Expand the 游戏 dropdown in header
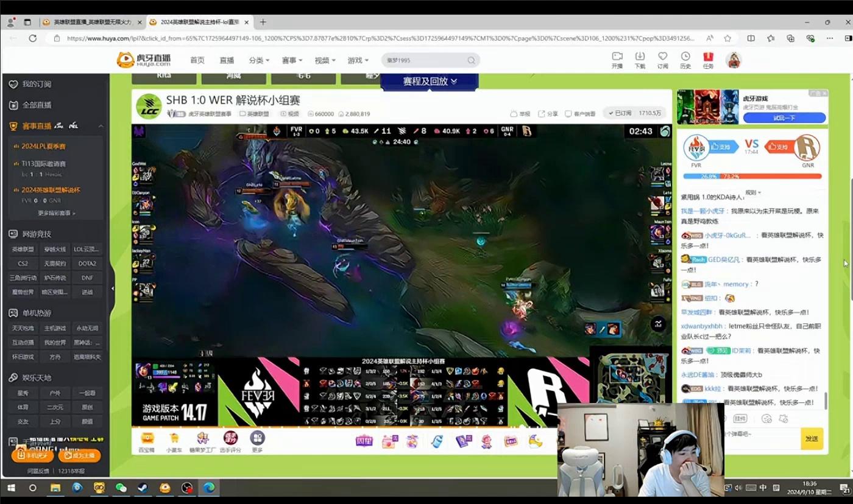 (358, 60)
